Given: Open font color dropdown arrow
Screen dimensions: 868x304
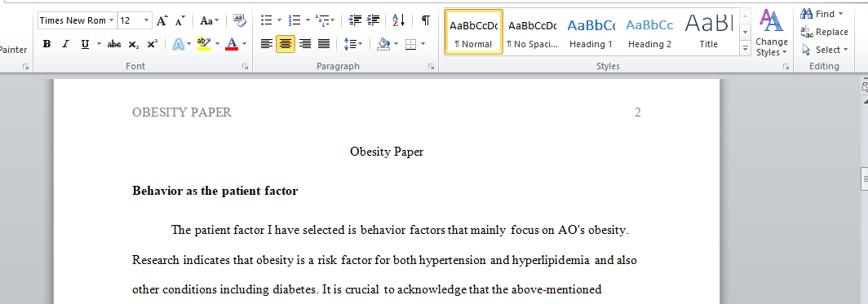Looking at the screenshot, I should pos(244,44).
